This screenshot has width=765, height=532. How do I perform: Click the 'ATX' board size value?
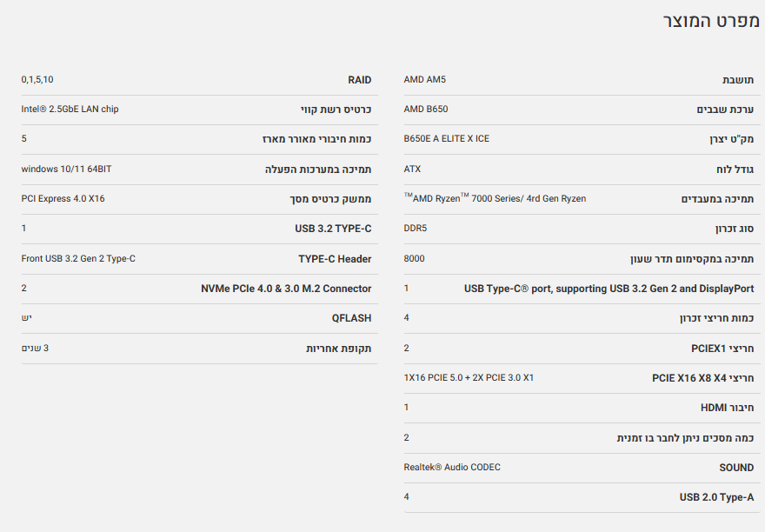(x=412, y=169)
